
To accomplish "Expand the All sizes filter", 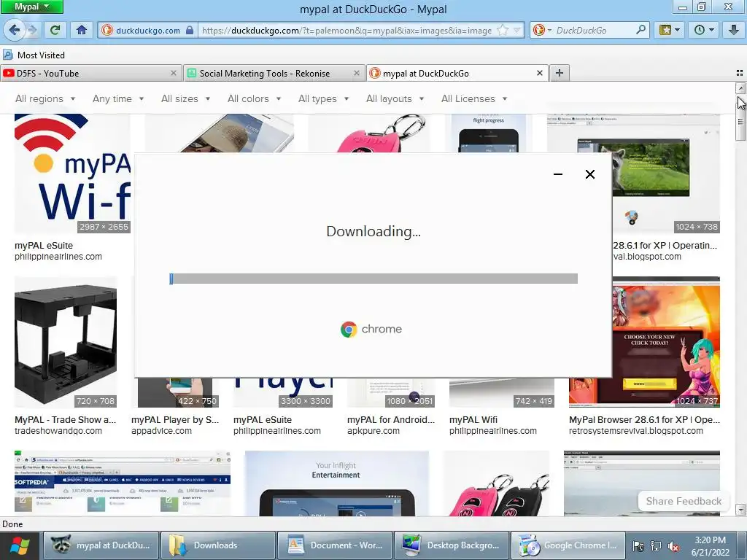I will click(x=185, y=98).
